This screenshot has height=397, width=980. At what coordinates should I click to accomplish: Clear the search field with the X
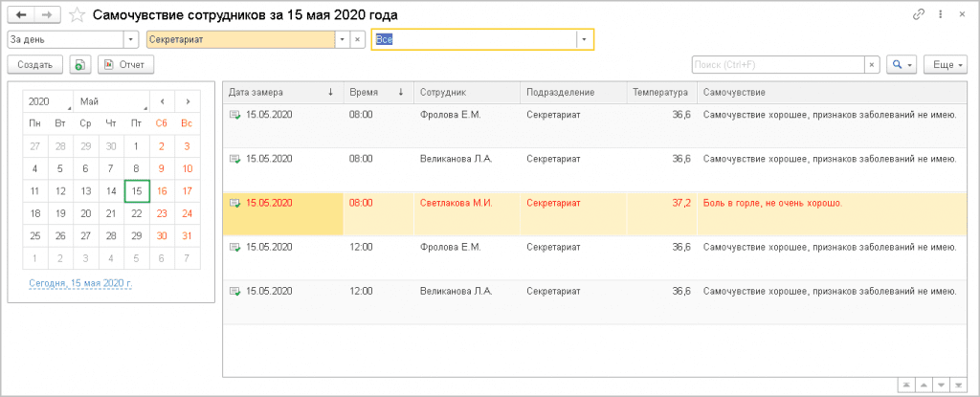[x=871, y=64]
